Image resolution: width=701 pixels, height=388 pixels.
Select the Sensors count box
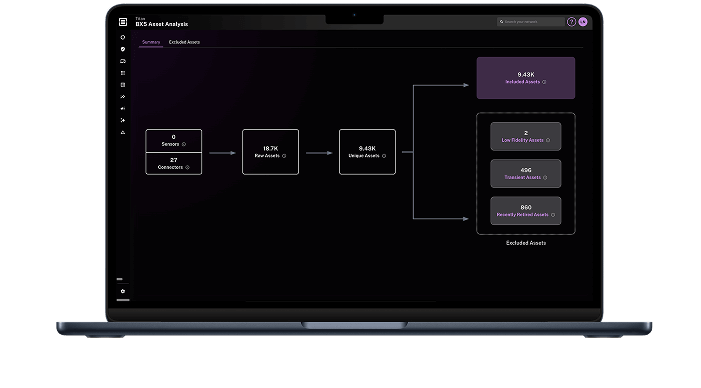coord(173,141)
